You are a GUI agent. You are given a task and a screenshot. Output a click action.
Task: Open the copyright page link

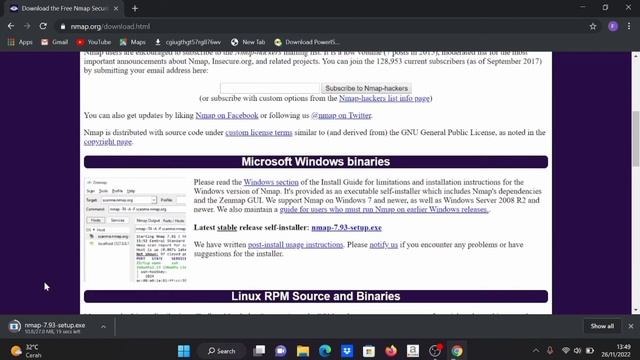click(x=108, y=142)
